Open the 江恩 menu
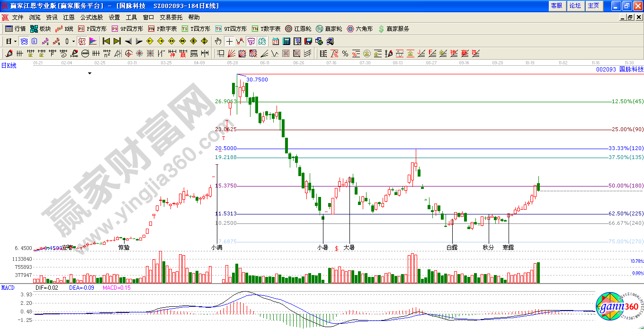Screen dimensions: 644x329 tap(69, 17)
